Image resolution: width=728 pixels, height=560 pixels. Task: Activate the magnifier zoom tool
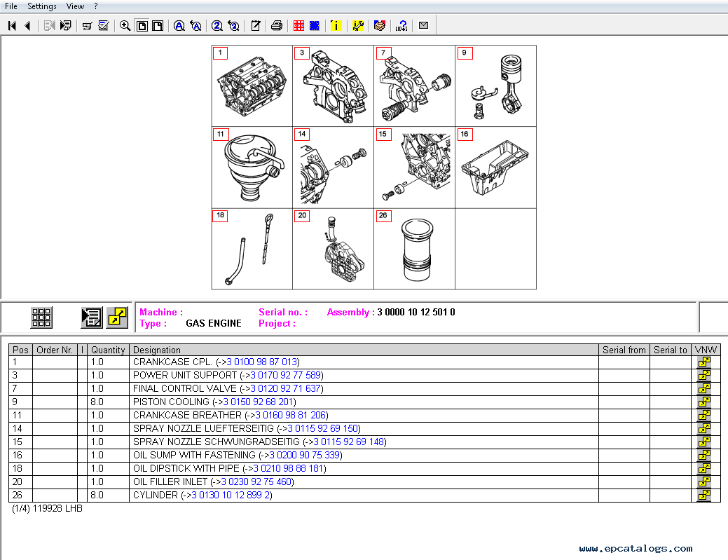click(x=125, y=26)
